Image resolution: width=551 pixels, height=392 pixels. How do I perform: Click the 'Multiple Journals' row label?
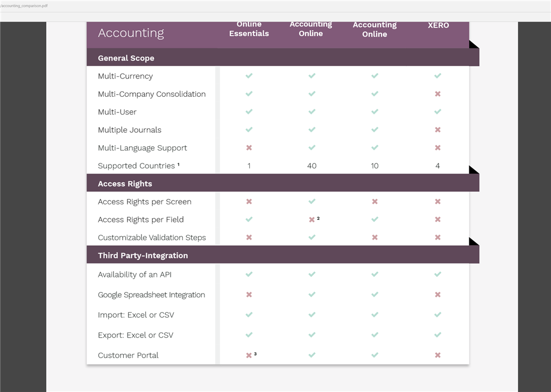129,130
